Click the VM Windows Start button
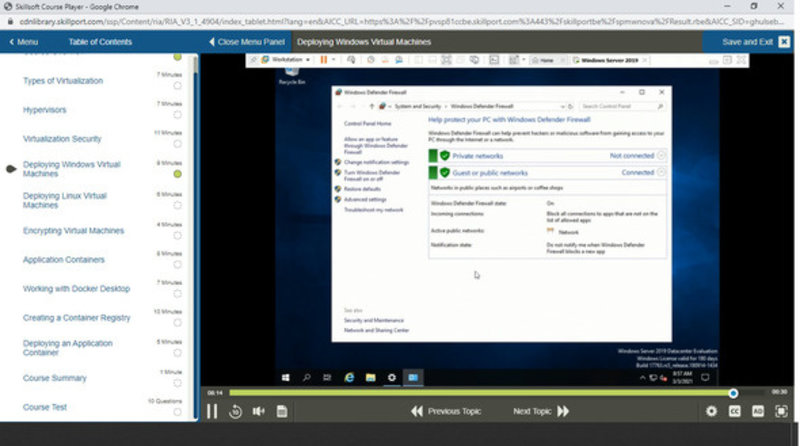Image resolution: width=800 pixels, height=446 pixels. click(286, 378)
